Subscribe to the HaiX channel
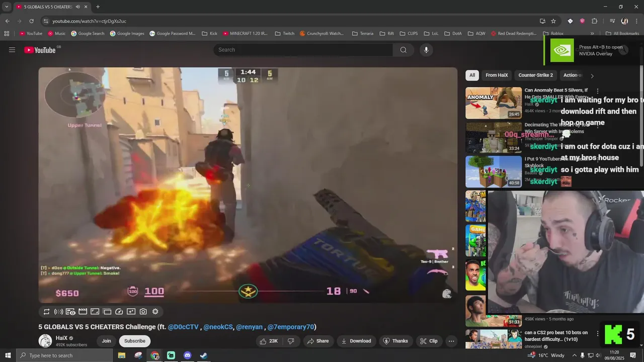Screen dimensions: 644x362 click(135, 341)
